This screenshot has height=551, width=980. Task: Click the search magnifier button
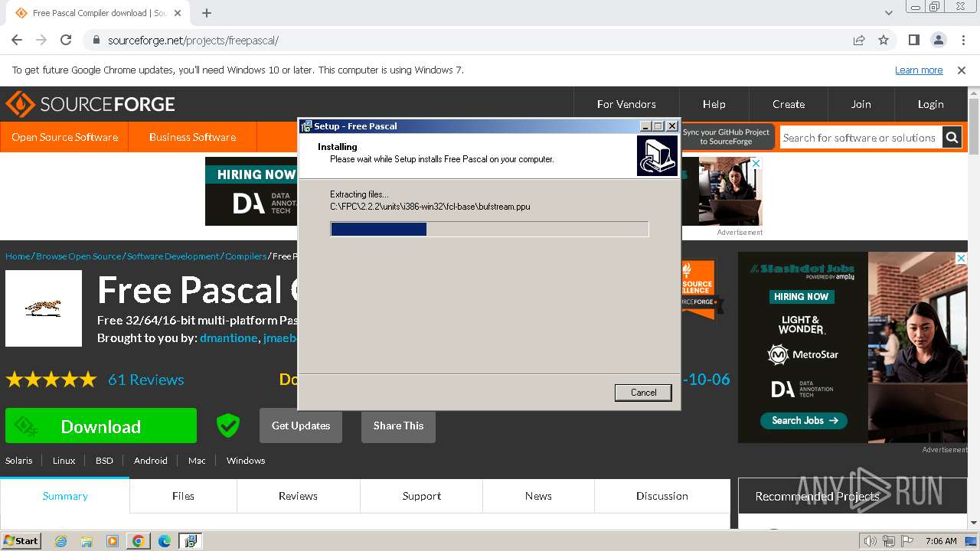point(952,138)
